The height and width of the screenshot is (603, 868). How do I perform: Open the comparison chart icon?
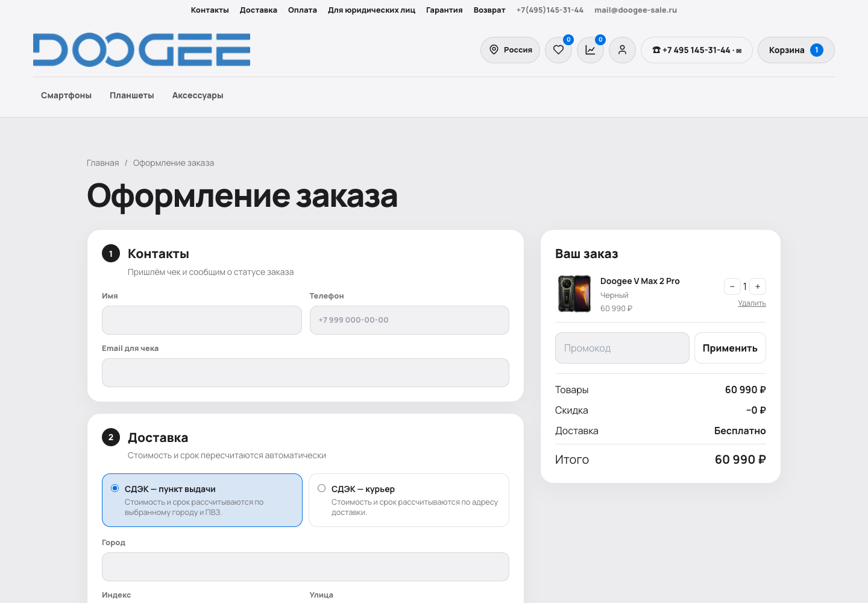(590, 50)
